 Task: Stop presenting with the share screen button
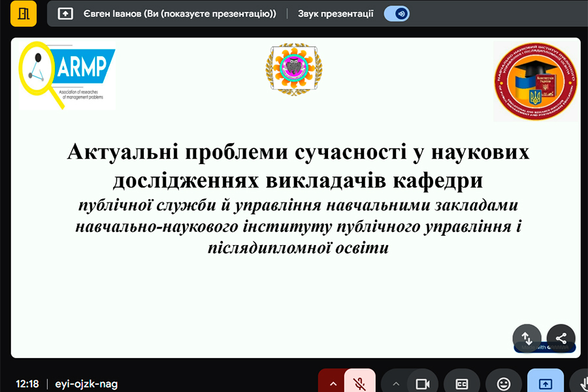coord(546,384)
